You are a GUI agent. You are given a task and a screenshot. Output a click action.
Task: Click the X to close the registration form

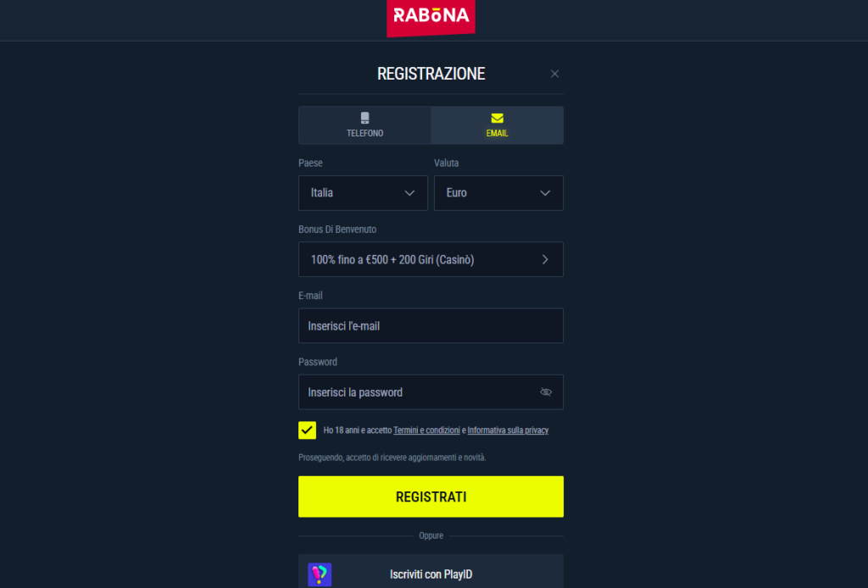click(555, 74)
